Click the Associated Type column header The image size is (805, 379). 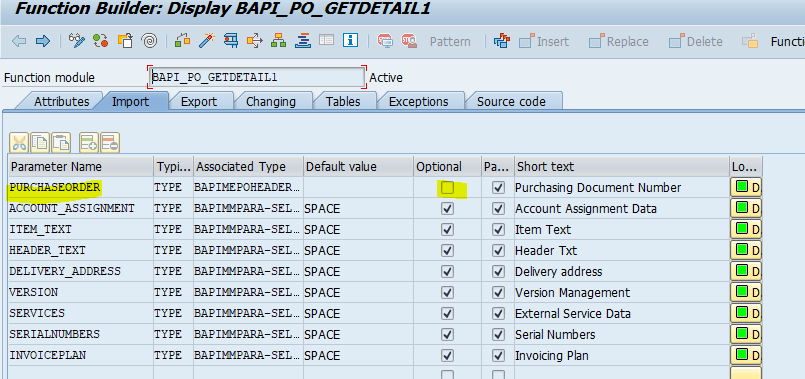pos(248,167)
